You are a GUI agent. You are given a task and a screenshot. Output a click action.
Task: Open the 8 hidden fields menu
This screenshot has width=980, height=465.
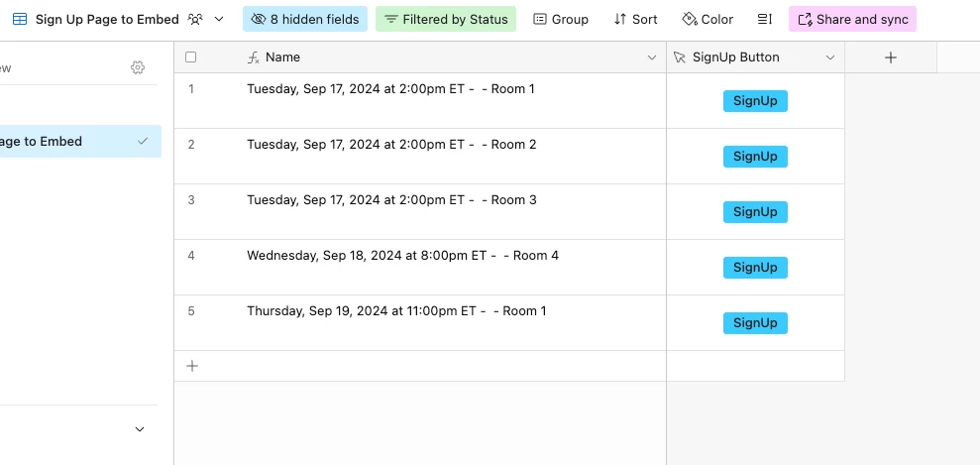pos(305,20)
